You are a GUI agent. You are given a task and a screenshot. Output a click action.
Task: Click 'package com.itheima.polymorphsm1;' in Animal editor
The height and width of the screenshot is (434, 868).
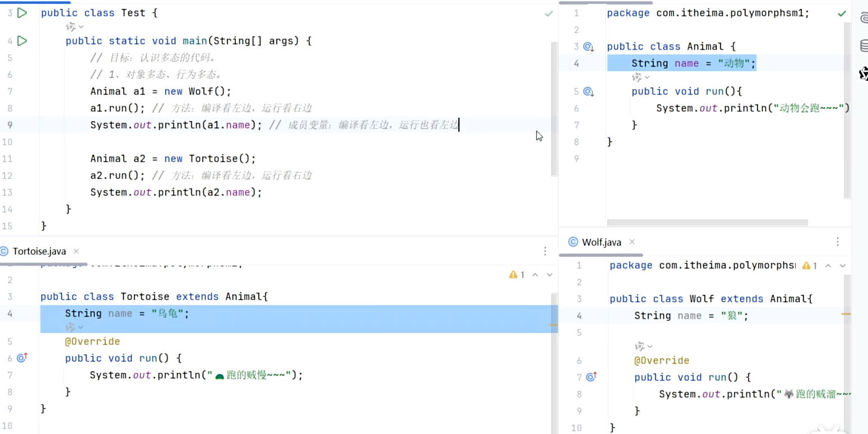pos(708,13)
